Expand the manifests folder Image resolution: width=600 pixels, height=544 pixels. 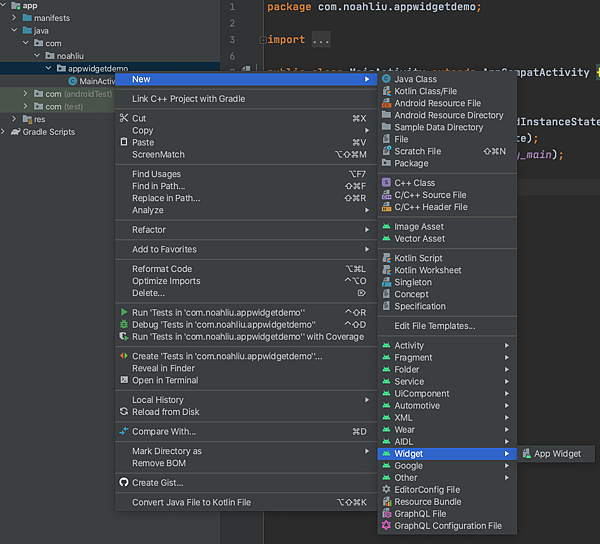14,18
